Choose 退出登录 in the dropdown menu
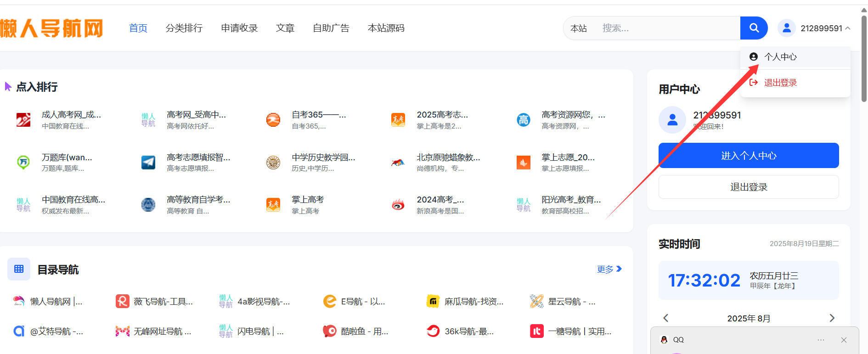868x354 pixels. pyautogui.click(x=795, y=83)
